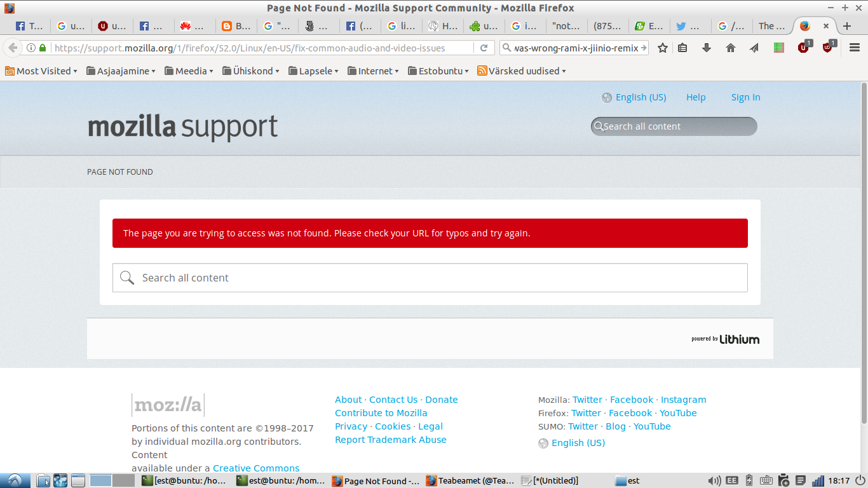This screenshot has height=488, width=868.
Task: Expand the Lapsele bookmarks folder
Action: tap(314, 71)
